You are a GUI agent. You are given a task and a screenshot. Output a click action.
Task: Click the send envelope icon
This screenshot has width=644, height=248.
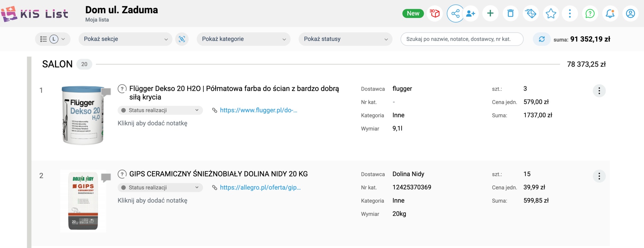530,14
